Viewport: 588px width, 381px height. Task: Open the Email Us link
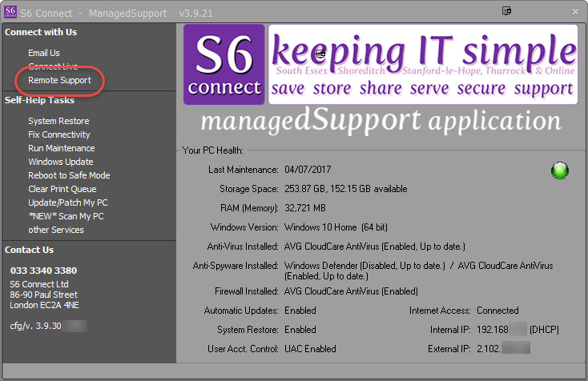pos(44,53)
